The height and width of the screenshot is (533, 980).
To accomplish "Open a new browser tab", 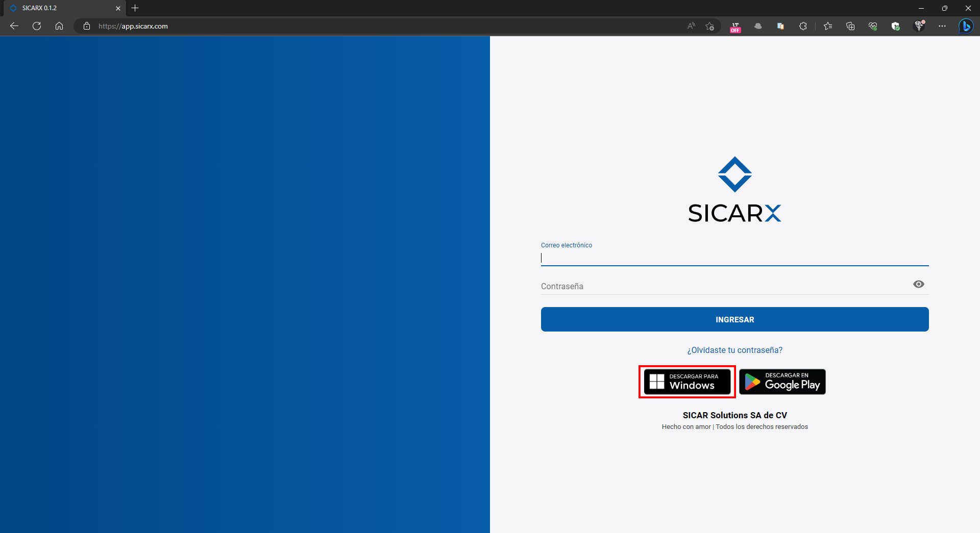I will coord(135,8).
